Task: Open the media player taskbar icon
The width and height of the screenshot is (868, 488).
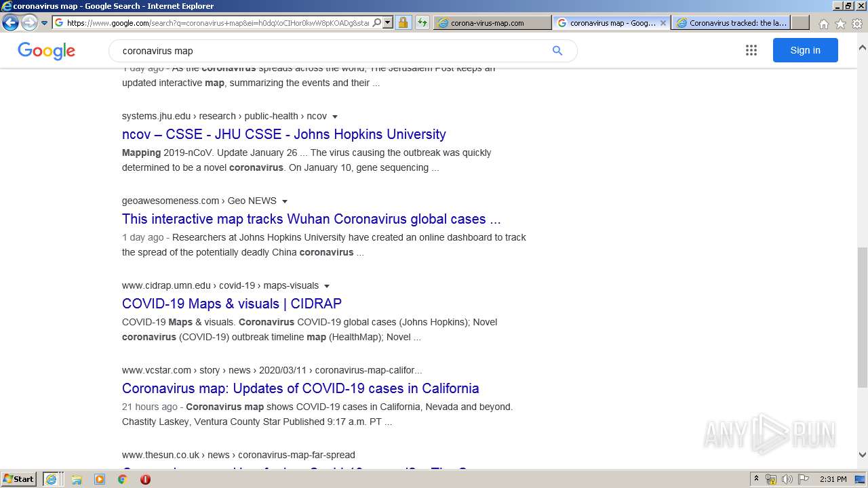Action: [100, 479]
